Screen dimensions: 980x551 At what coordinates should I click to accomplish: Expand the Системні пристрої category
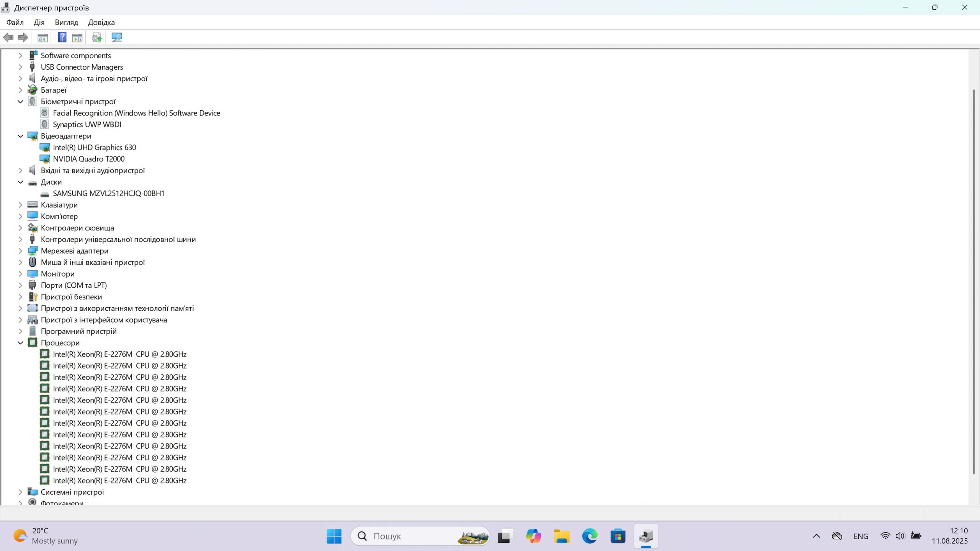click(20, 492)
